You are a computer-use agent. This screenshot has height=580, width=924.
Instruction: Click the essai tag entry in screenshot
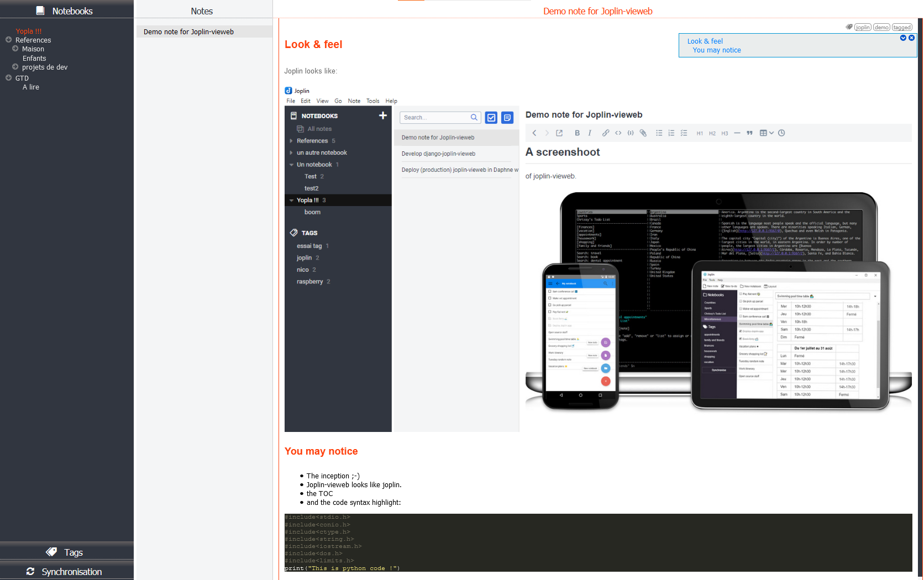click(309, 246)
